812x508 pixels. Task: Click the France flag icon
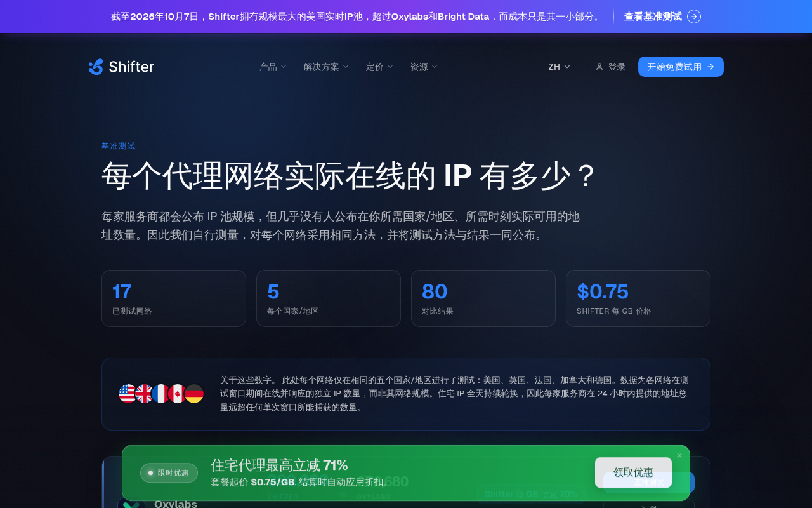160,394
